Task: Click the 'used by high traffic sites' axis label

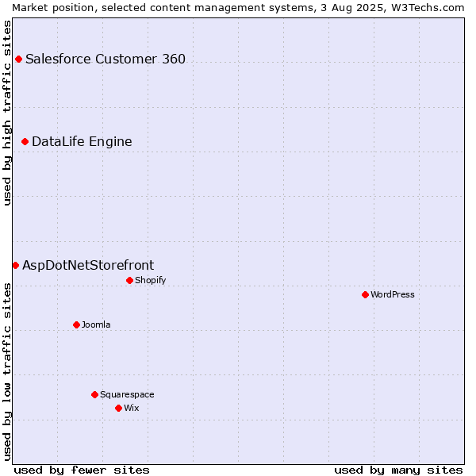Action: 7,113
